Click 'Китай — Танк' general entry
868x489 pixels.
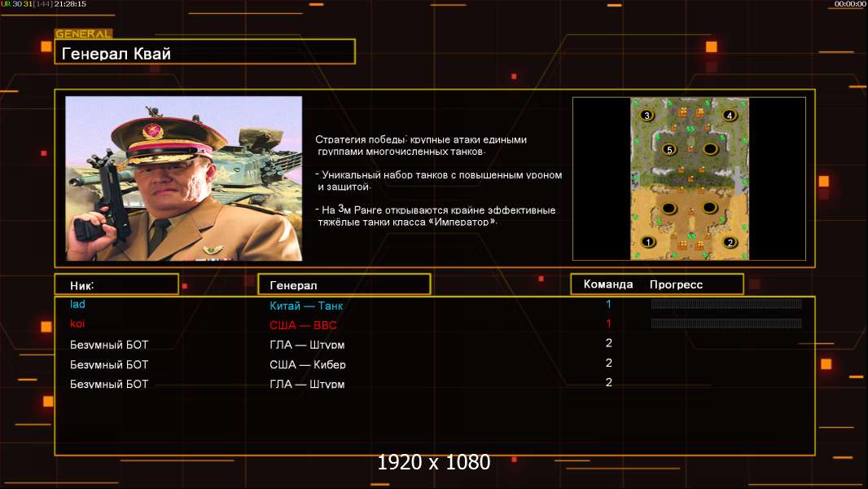(306, 306)
